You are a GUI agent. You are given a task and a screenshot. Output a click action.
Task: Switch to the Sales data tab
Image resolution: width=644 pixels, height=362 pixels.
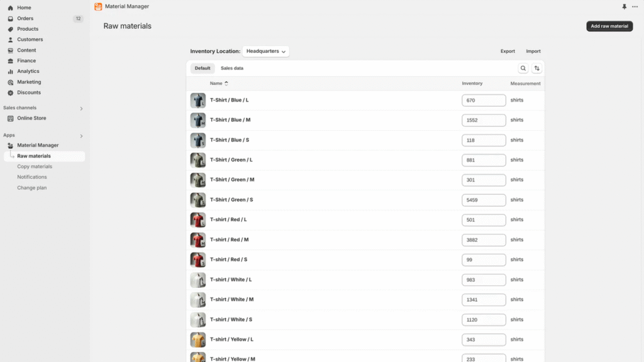coord(232,69)
